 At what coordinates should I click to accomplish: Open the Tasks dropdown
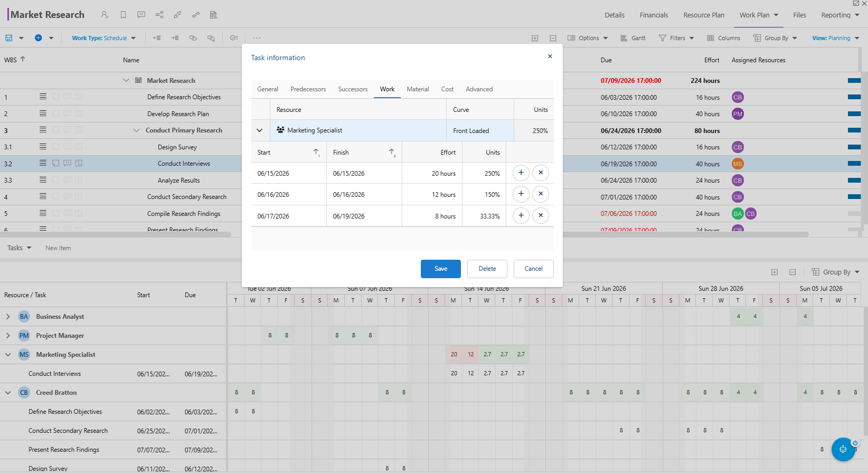point(20,248)
